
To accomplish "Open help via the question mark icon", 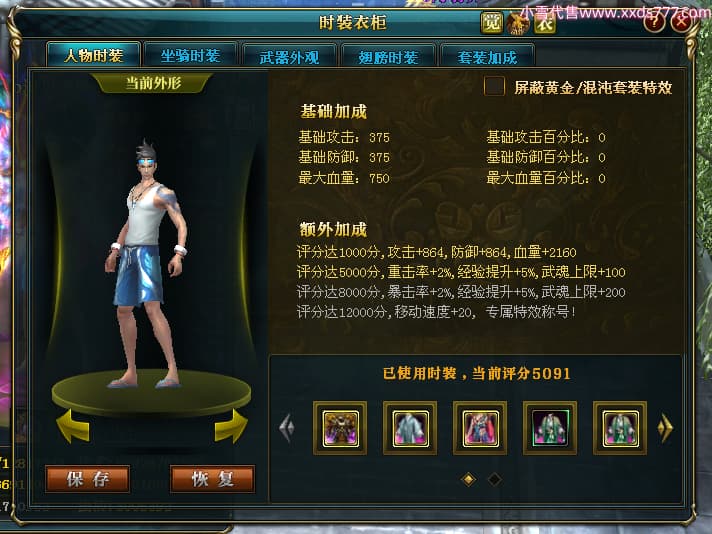I will pyautogui.click(x=654, y=21).
